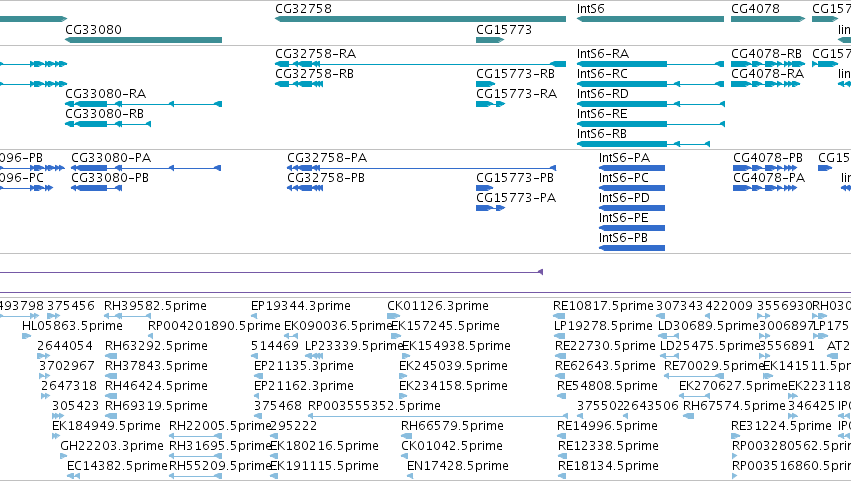Click transcript CG4078-RB label

pos(766,54)
